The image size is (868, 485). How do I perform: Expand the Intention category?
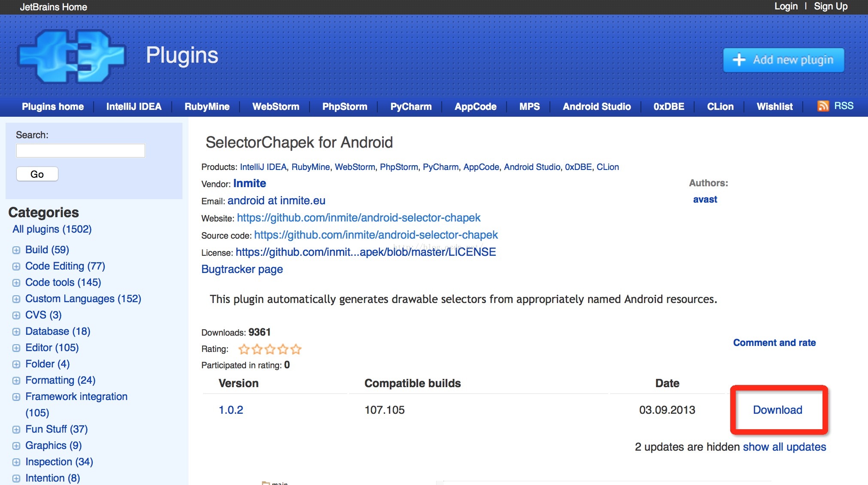pyautogui.click(x=16, y=479)
